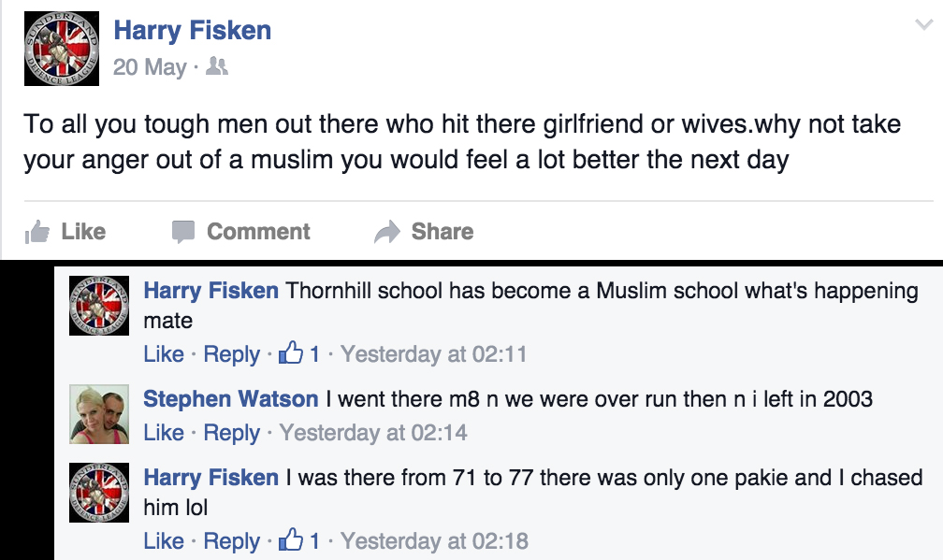943x560 pixels.
Task: Open the post options chevron at top right
Action: [x=922, y=25]
